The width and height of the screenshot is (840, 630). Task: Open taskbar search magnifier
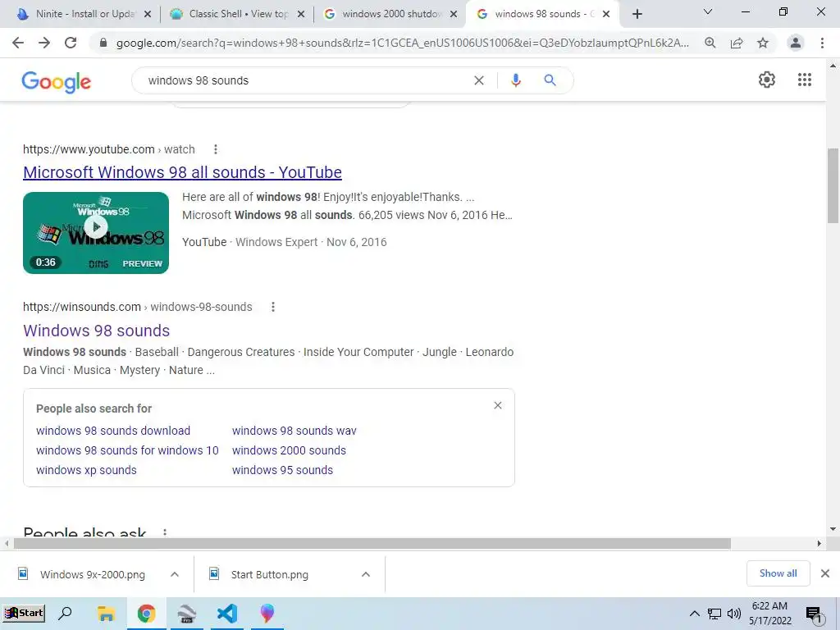pyautogui.click(x=65, y=614)
